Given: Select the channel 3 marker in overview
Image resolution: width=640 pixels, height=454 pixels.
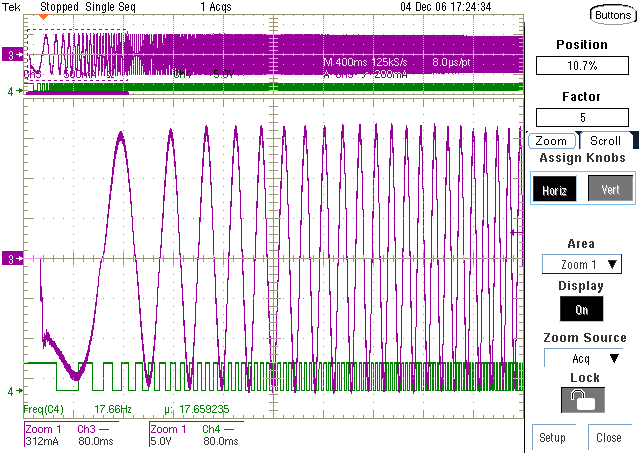Looking at the screenshot, I should 12,54.
